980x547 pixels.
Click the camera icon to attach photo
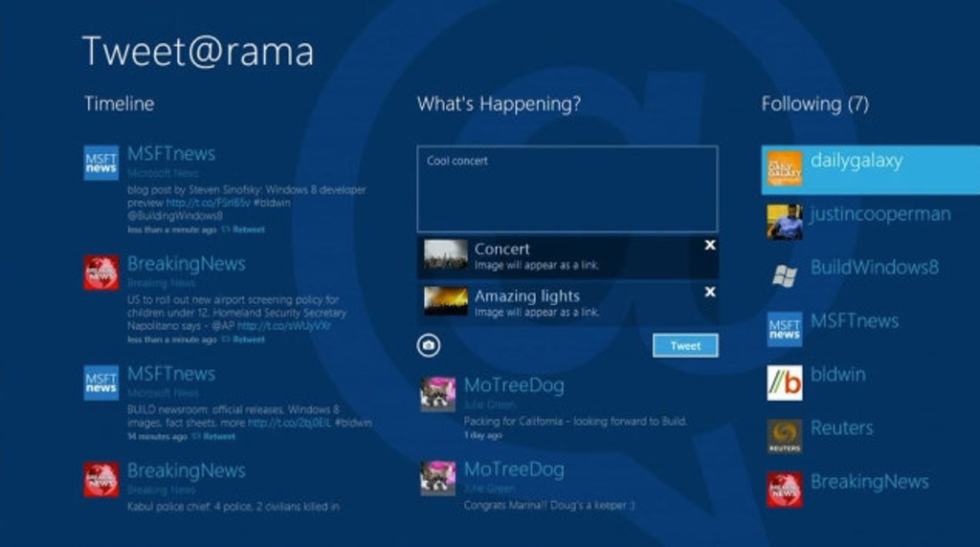[428, 345]
